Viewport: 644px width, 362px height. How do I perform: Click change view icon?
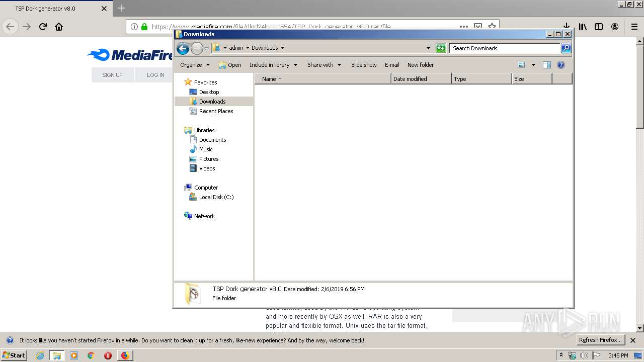pos(521,65)
